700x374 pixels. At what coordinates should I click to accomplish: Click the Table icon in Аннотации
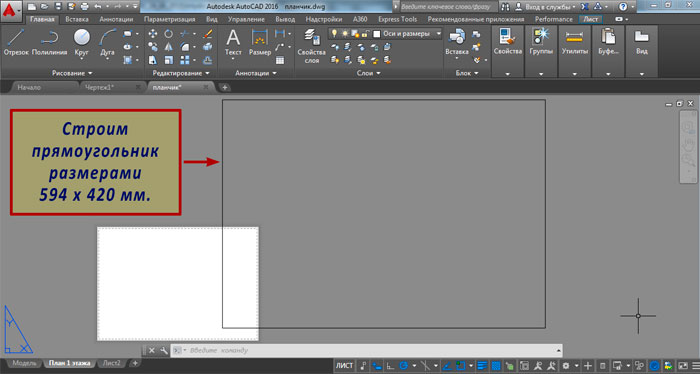click(280, 60)
